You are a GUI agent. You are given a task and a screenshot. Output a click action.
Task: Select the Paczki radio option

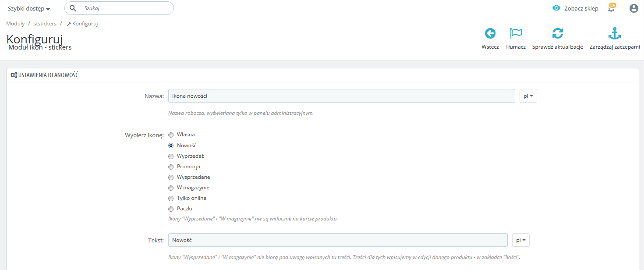click(171, 209)
